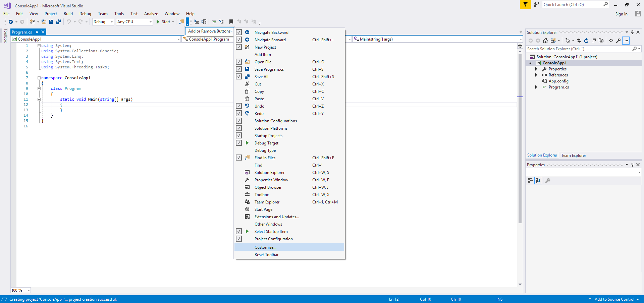Click Collapse All icon in Solution Explorer
The width and height of the screenshot is (644, 303).
tap(594, 41)
